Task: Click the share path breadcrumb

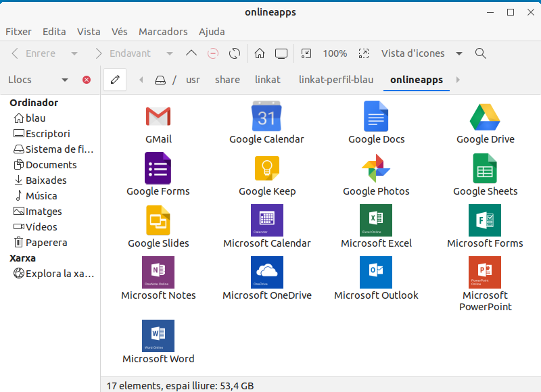Action: pos(227,80)
